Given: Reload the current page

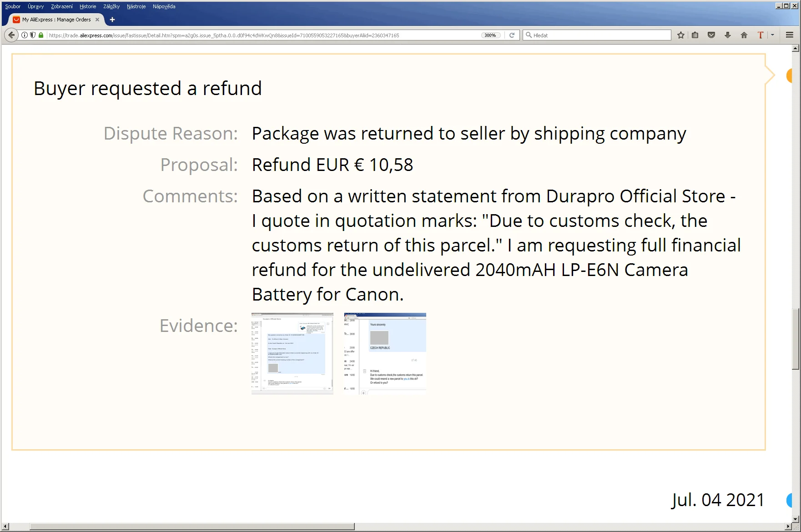Looking at the screenshot, I should click(512, 35).
